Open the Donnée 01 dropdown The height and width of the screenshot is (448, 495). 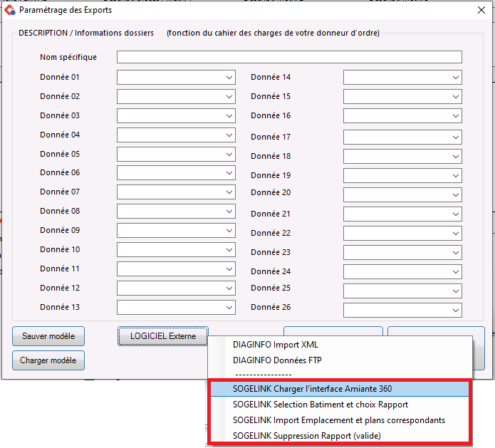pyautogui.click(x=176, y=78)
